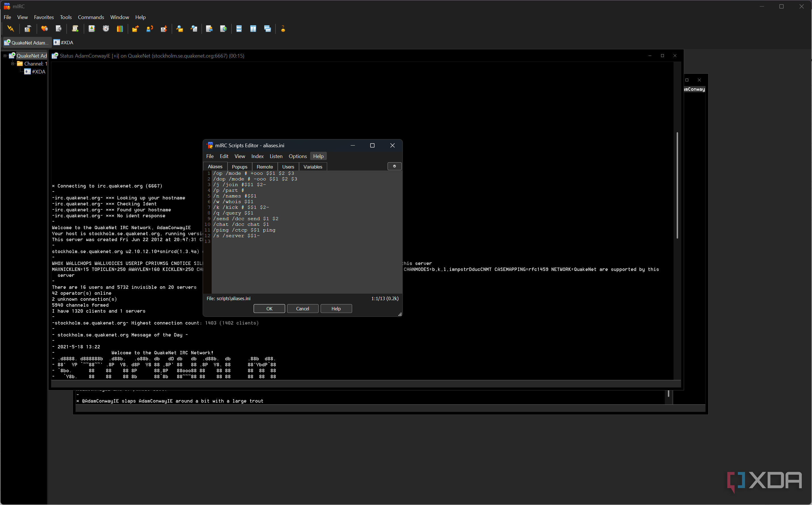Open the Window menu

coord(119,17)
